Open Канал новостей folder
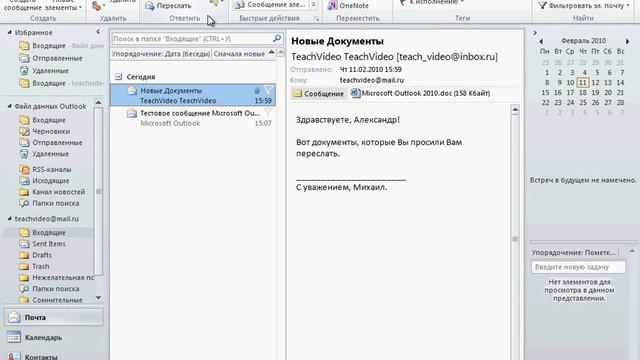The width and height of the screenshot is (640, 360). point(59,192)
